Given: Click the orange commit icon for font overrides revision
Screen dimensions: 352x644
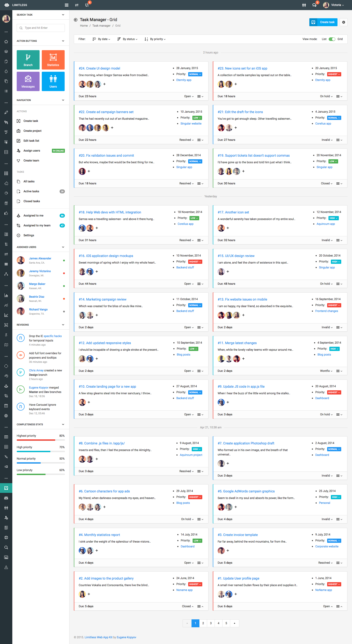Looking at the screenshot, I should pos(21,355).
